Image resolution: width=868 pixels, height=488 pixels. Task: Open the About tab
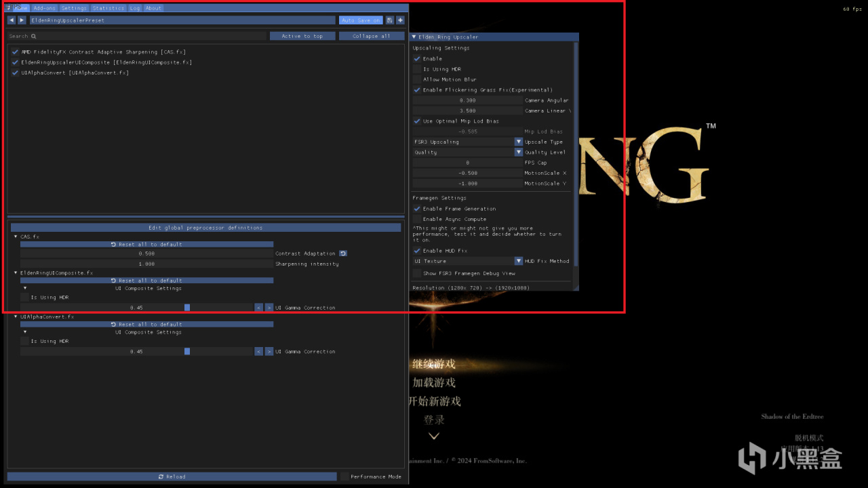[x=154, y=8]
